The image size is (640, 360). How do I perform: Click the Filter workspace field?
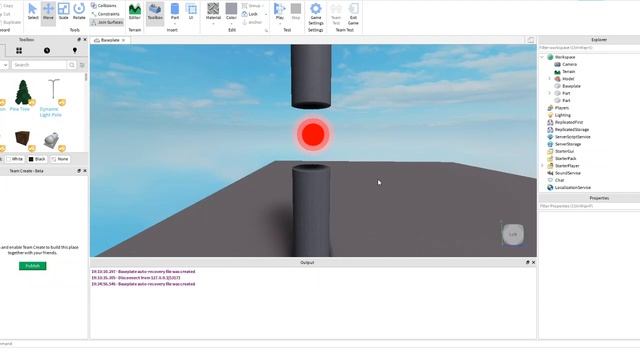tap(589, 48)
